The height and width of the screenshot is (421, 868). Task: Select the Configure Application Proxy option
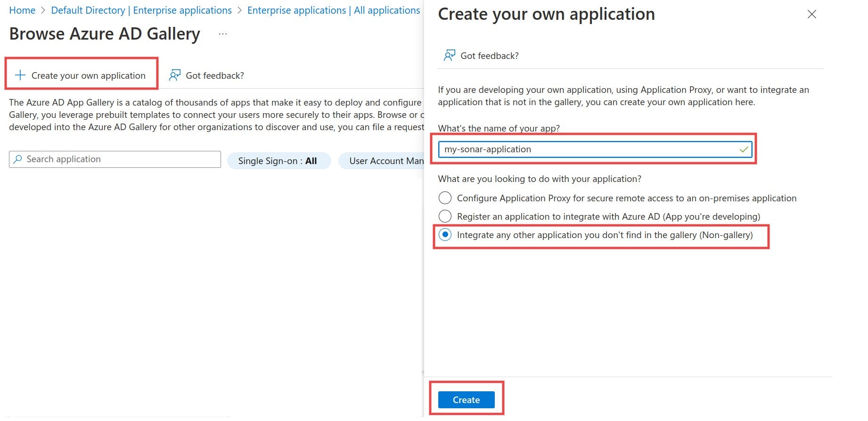tap(445, 198)
